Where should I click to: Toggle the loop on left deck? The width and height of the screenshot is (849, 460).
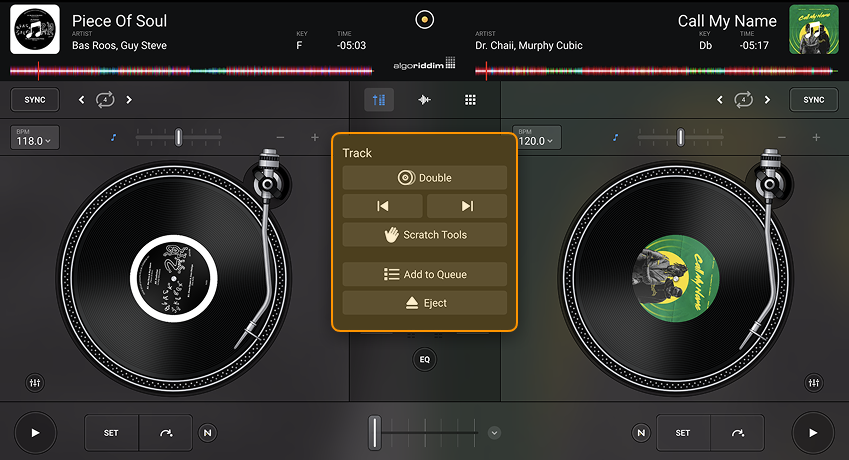105,100
